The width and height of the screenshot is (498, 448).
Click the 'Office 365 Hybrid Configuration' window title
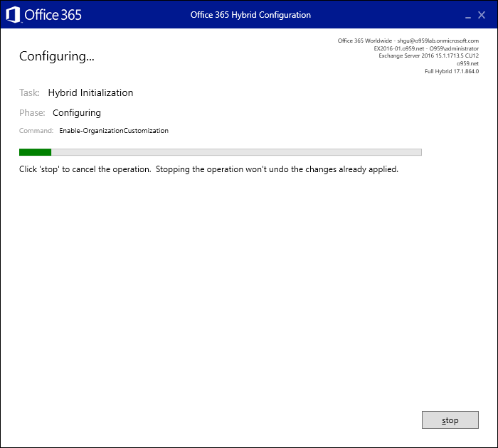[250, 15]
